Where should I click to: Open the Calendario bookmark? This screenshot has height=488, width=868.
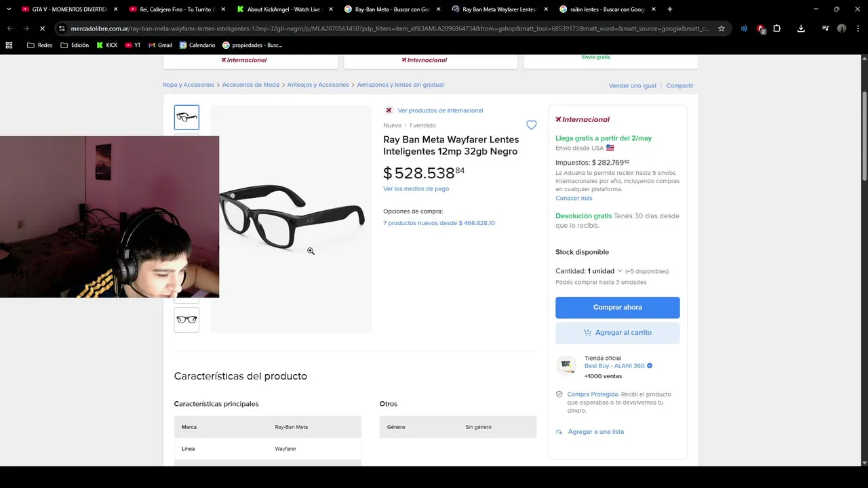click(x=197, y=45)
